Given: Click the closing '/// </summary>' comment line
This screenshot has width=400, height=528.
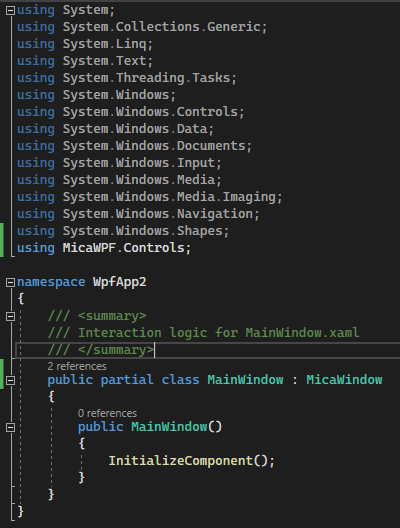Looking at the screenshot, I should [x=101, y=350].
